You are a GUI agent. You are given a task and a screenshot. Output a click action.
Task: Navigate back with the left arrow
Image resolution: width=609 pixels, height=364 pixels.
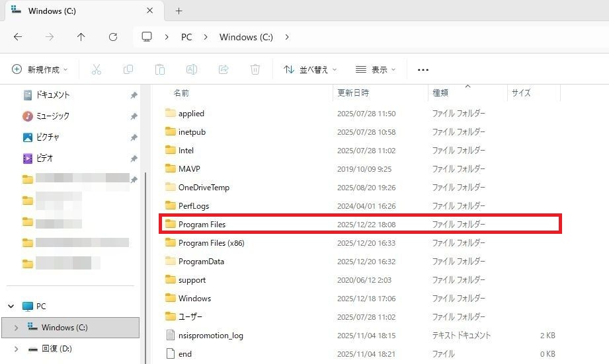pyautogui.click(x=18, y=37)
